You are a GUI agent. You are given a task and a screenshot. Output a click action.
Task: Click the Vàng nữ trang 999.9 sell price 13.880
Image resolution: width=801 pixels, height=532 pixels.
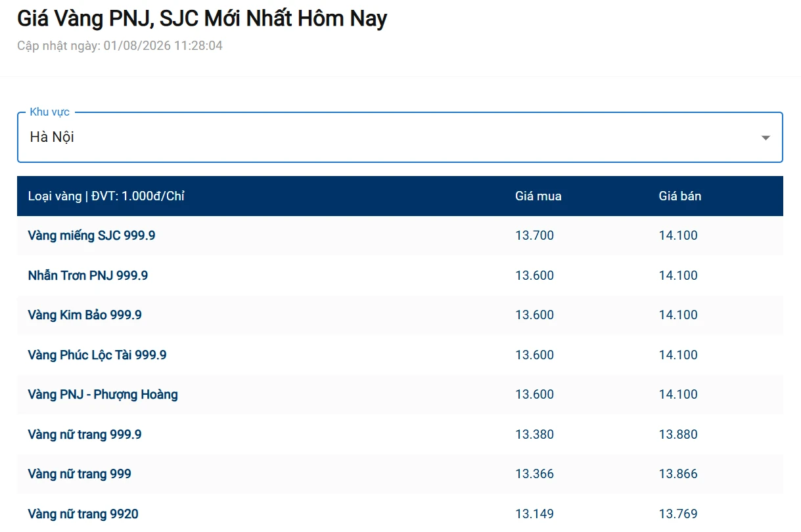click(x=678, y=434)
